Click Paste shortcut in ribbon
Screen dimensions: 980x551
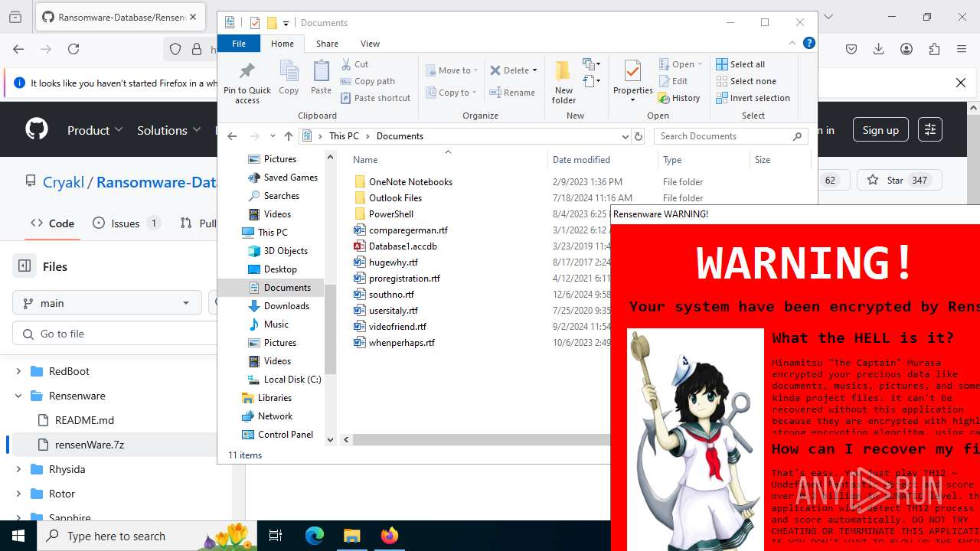pos(376,98)
